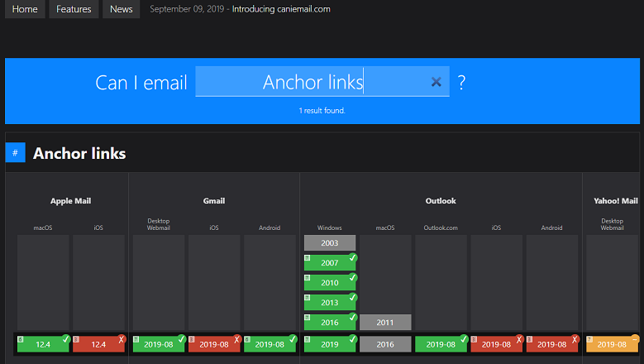Open the Anchor links feature heading
This screenshot has height=364, width=644.
[x=79, y=153]
